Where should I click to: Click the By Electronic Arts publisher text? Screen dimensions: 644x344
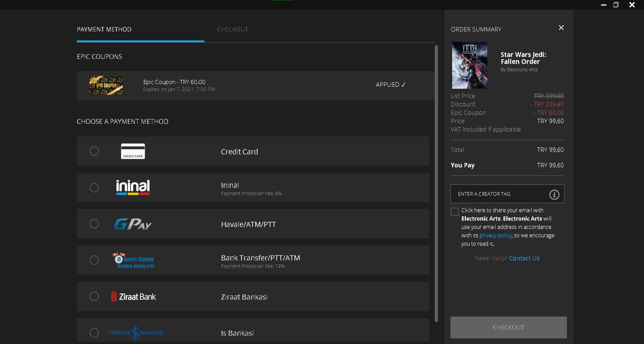coord(519,70)
